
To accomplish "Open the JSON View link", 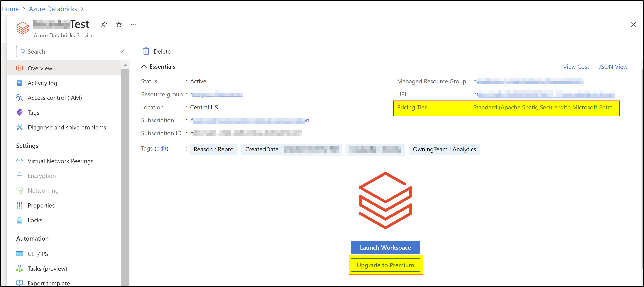I will point(613,67).
